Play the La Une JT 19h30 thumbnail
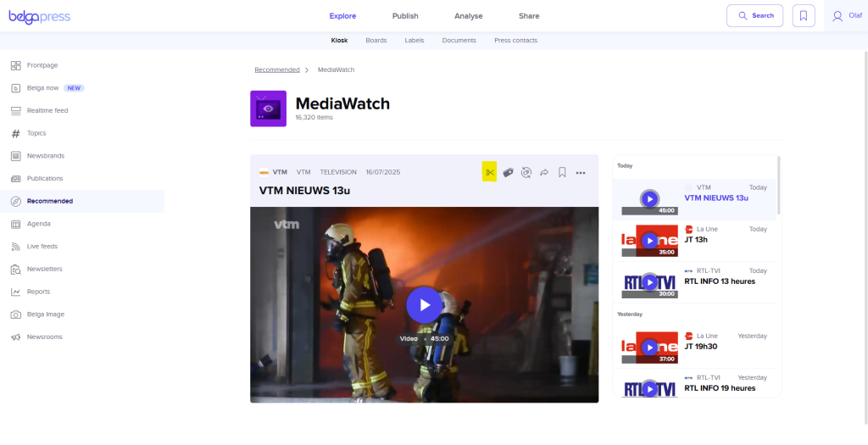This screenshot has width=868, height=445. (x=650, y=348)
